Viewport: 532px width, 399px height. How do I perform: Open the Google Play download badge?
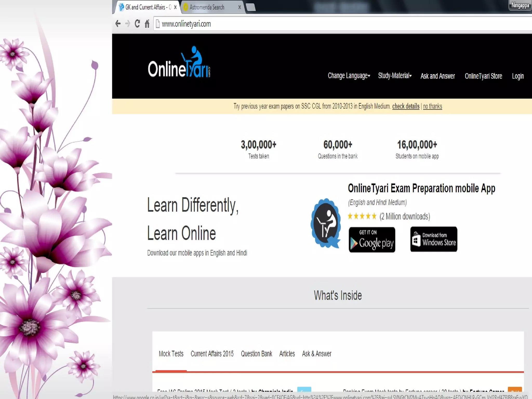(372, 240)
